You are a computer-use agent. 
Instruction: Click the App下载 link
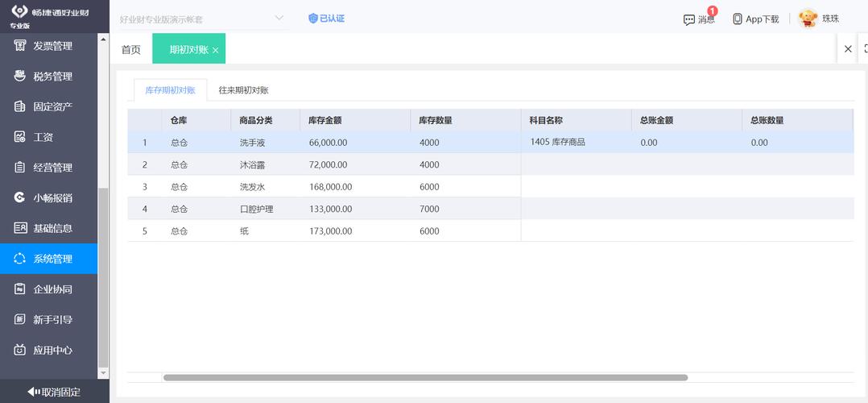(763, 19)
